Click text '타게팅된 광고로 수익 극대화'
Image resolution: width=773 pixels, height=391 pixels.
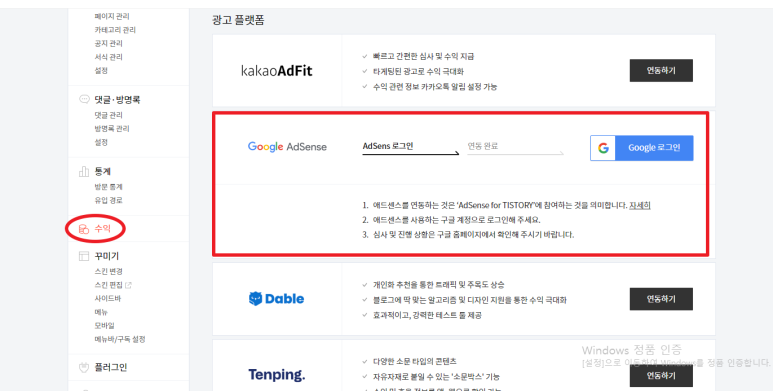[x=419, y=71]
